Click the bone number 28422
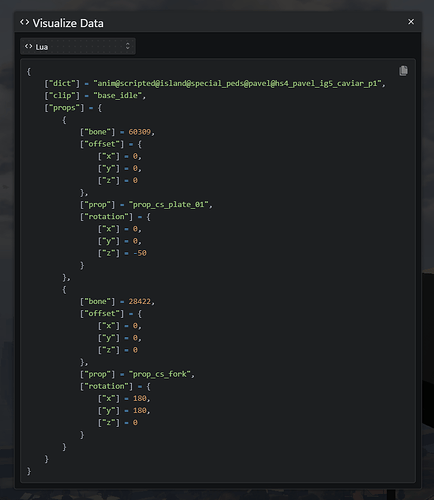 [140, 301]
